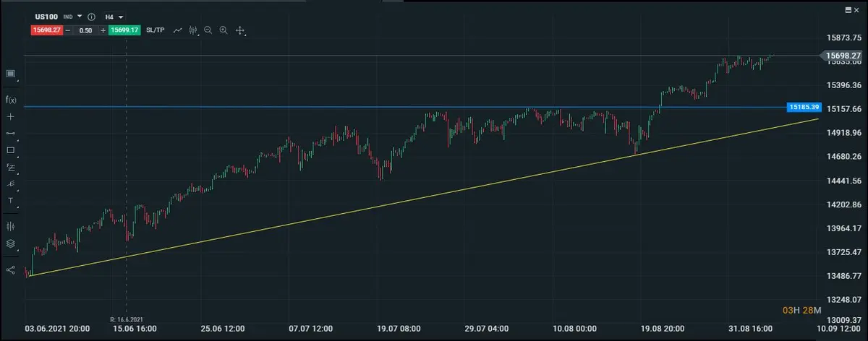Screen dimensions: 868x341
Task: Zoom in the chart with magnifier plus
Action: pyautogui.click(x=224, y=30)
